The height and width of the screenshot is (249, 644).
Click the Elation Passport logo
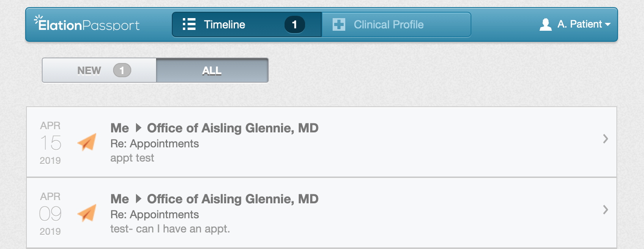[87, 24]
